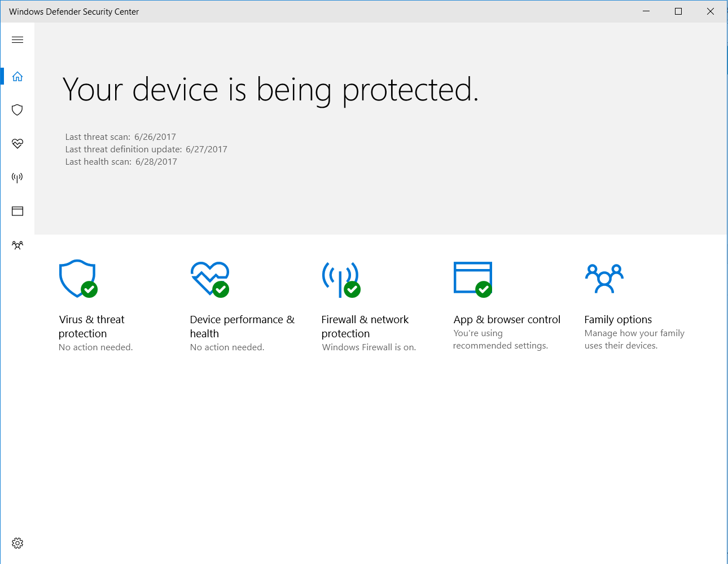
Task: Expand the hamburger navigation menu
Action: pyautogui.click(x=17, y=39)
